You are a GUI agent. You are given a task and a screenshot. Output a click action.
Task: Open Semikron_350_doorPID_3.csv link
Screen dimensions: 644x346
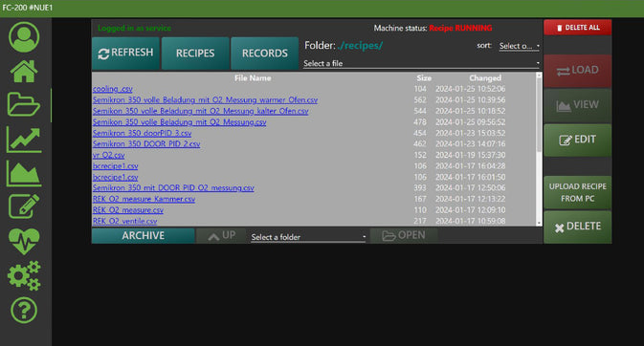pos(142,134)
